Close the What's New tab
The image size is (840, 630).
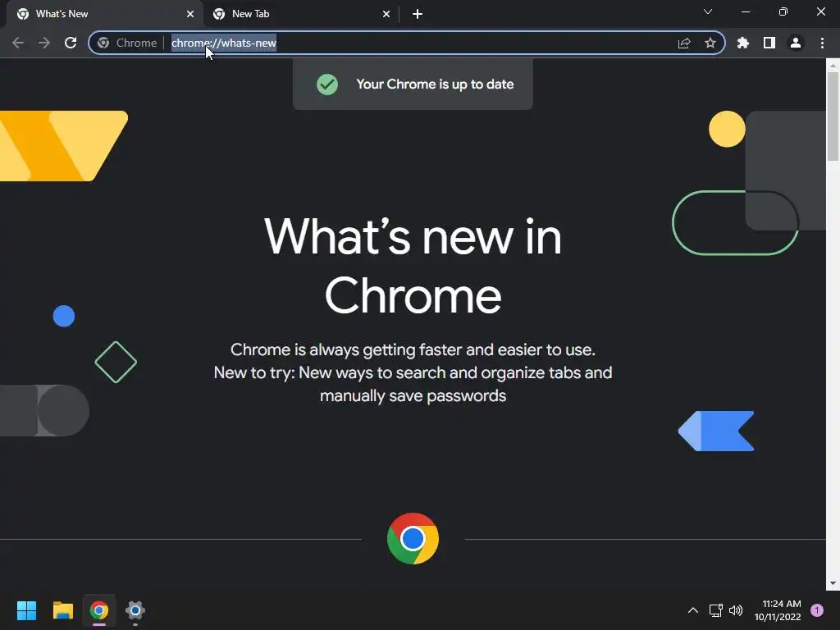[x=190, y=14]
